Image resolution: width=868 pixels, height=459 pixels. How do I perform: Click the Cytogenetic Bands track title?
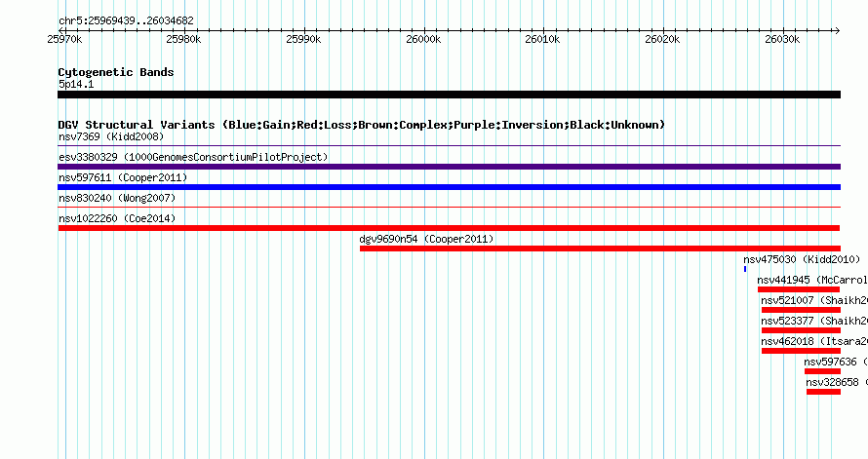coord(116,72)
